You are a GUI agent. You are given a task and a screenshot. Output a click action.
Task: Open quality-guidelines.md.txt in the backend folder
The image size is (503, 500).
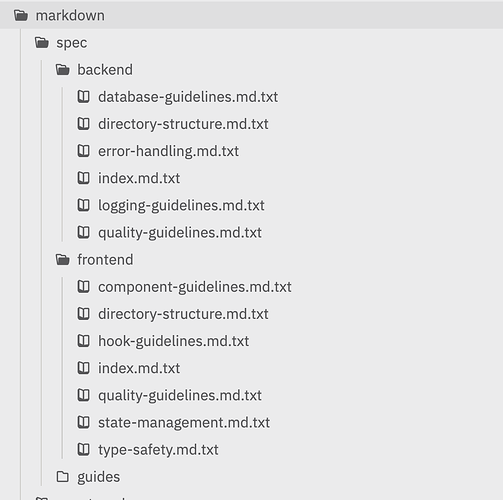[180, 233]
